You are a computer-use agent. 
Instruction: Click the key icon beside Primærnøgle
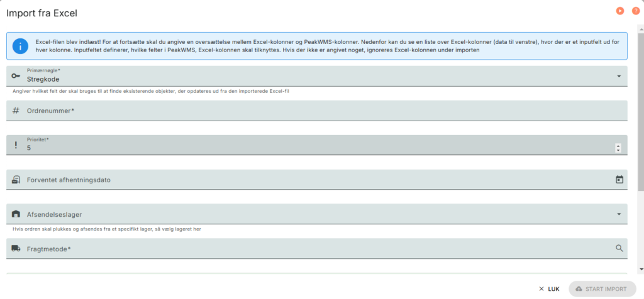16,76
